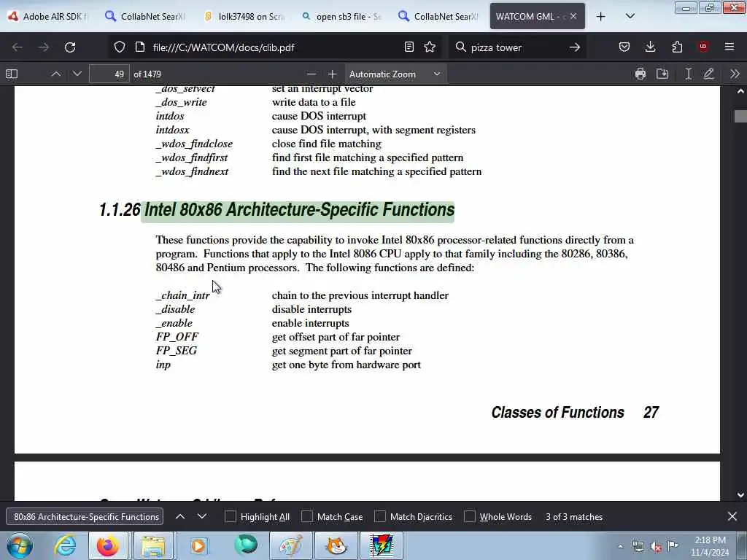Go to previous PDF page

click(x=55, y=74)
